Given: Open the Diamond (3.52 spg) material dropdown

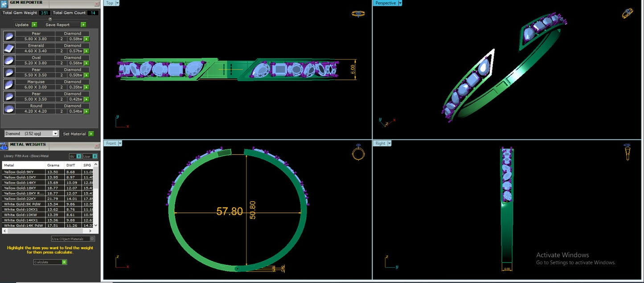Looking at the screenshot, I should (x=56, y=133).
